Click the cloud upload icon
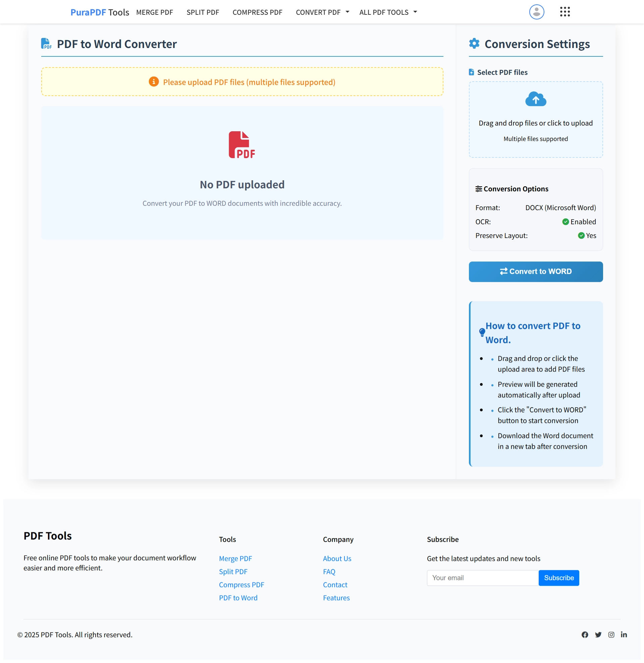This screenshot has width=644, height=663. (x=535, y=99)
